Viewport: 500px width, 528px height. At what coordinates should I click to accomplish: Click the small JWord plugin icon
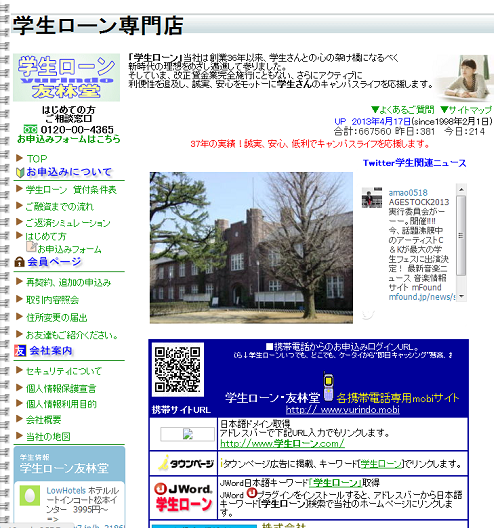251,493
